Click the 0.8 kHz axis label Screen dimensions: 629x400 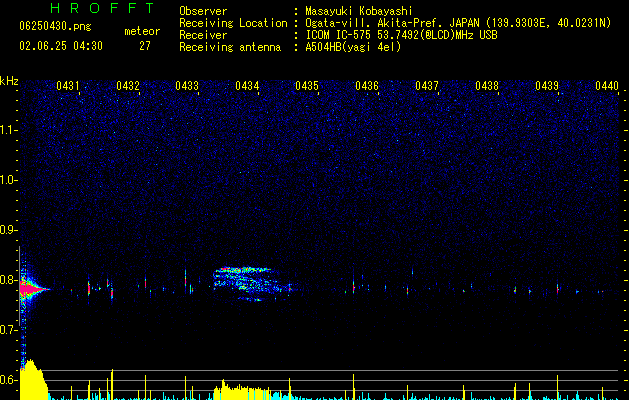click(x=9, y=280)
